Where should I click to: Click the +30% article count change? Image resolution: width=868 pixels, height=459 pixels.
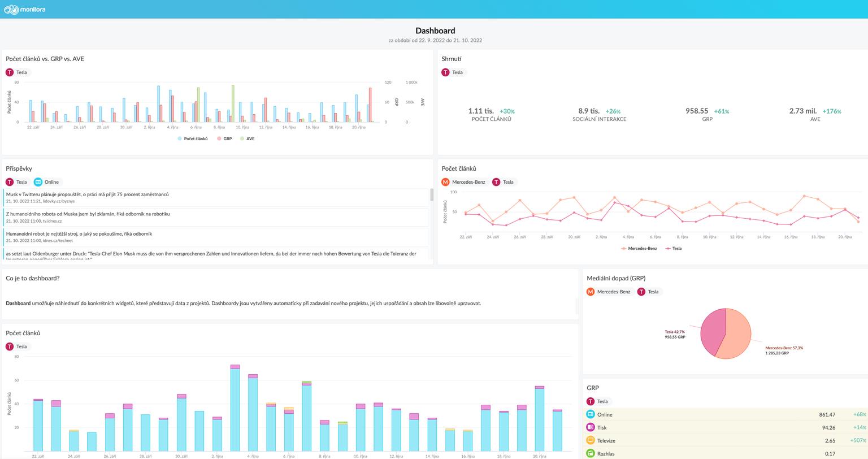click(x=507, y=111)
